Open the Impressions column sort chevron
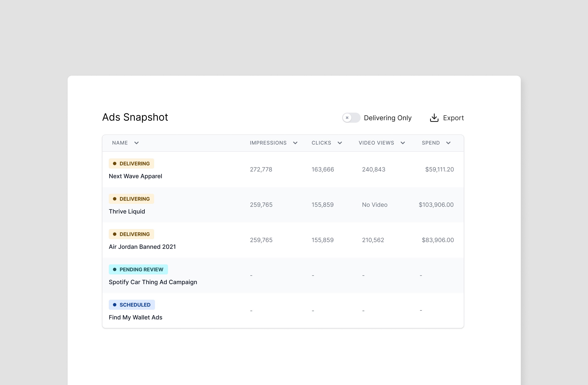The width and height of the screenshot is (588, 385). [x=295, y=143]
